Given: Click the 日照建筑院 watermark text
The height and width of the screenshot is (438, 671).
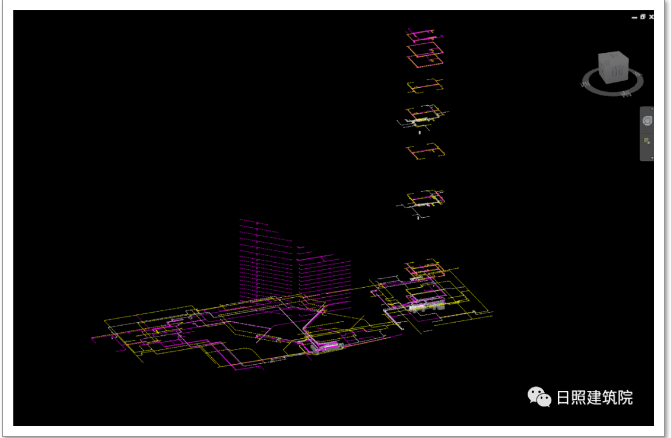Looking at the screenshot, I should 595,397.
